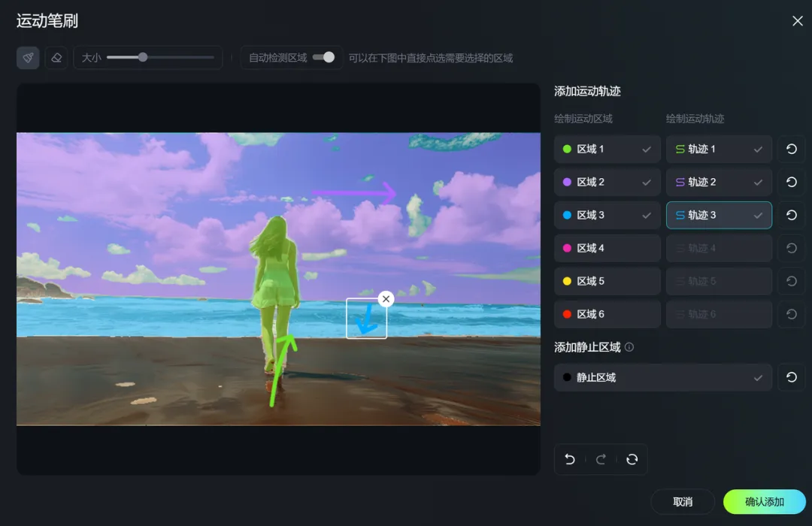
Task: Click the S-curve icon of 轨迹 2
Action: pos(680,183)
